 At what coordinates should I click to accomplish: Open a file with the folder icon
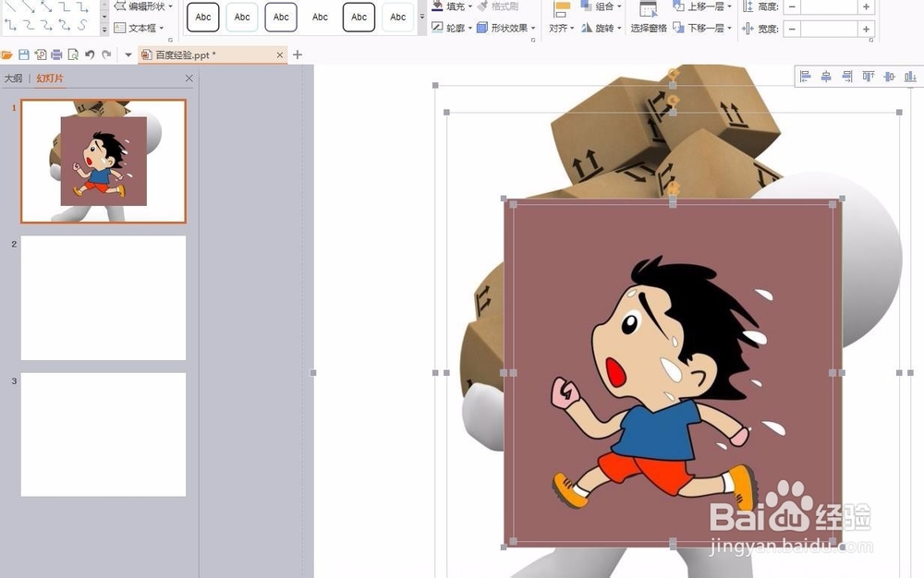point(7,55)
